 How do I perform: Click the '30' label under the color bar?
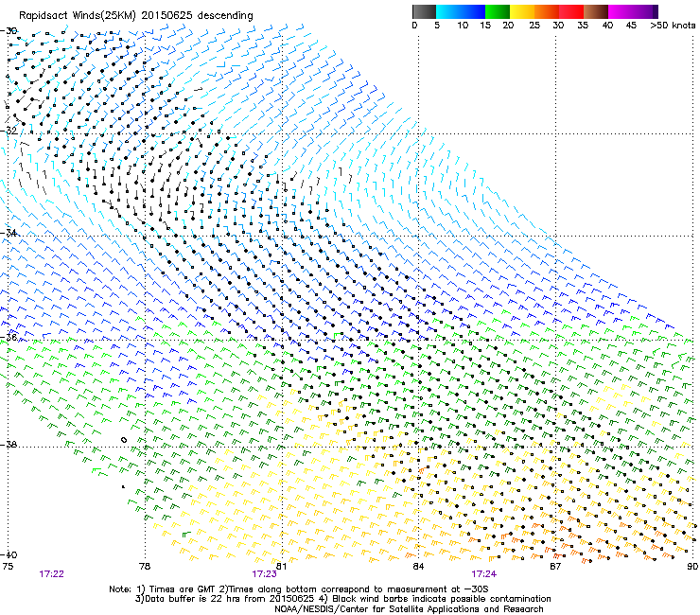(558, 26)
